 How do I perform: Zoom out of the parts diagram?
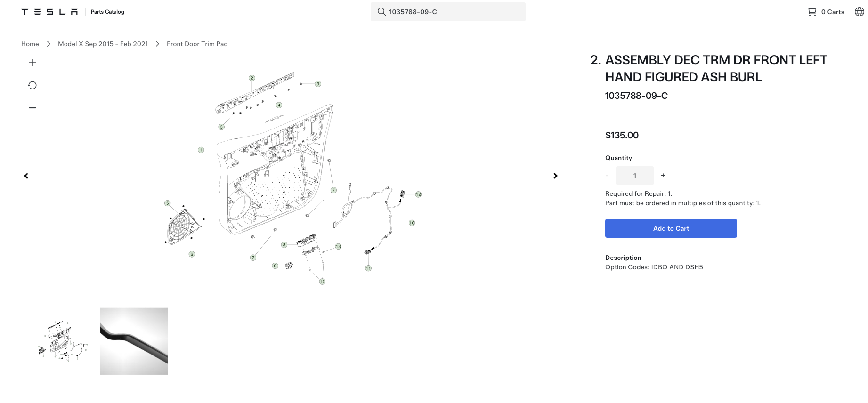[32, 108]
